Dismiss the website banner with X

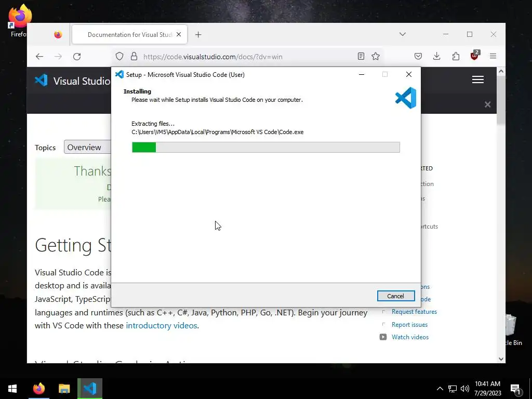click(x=487, y=104)
